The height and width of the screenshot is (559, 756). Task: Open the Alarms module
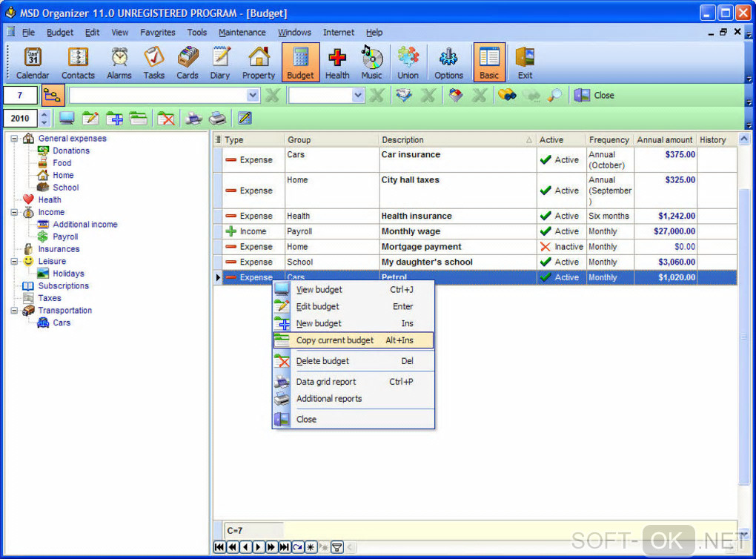point(119,63)
